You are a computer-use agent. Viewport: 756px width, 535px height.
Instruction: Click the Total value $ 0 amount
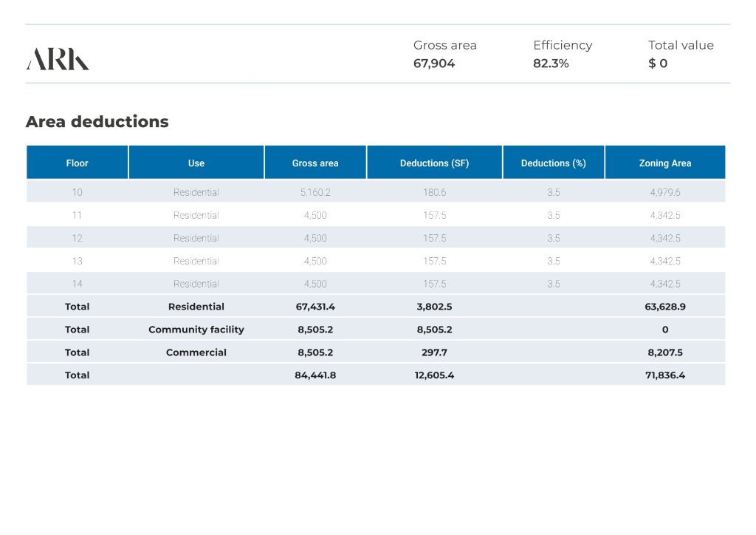(658, 64)
